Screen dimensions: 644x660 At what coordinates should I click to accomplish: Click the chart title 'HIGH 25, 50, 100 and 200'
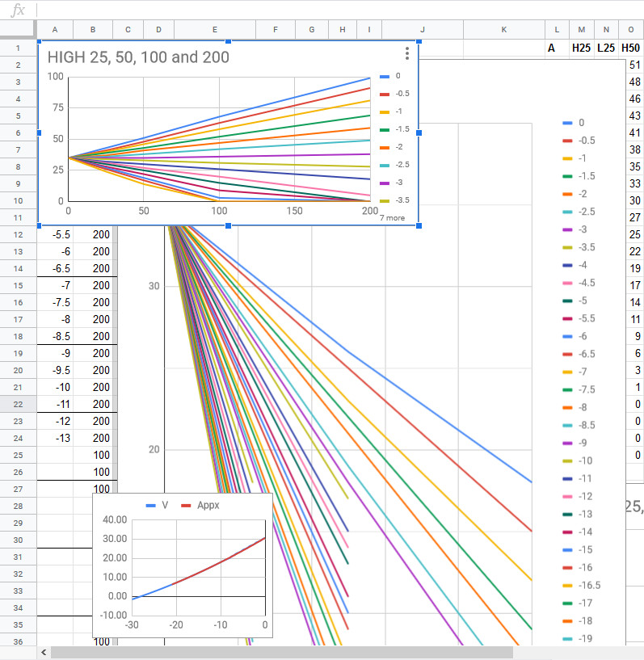pyautogui.click(x=138, y=57)
